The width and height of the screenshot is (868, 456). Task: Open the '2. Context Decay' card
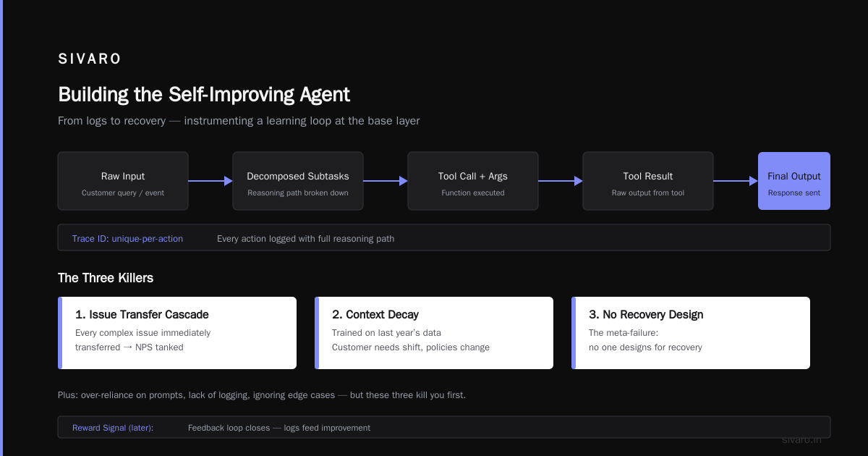(x=434, y=333)
